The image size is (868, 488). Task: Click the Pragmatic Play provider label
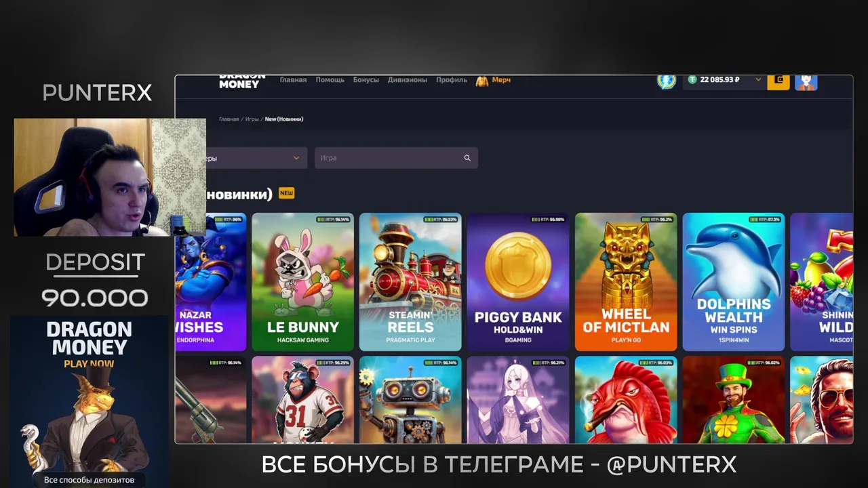pos(410,340)
